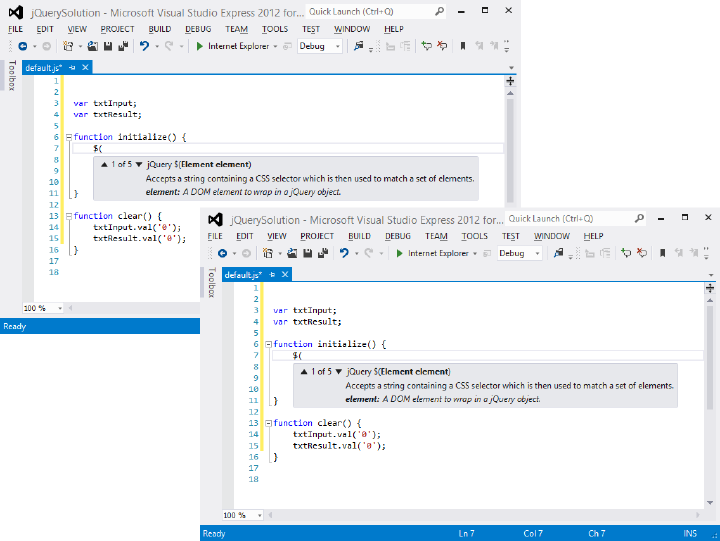
Task: Open FILE menu in front window
Action: (x=215, y=236)
